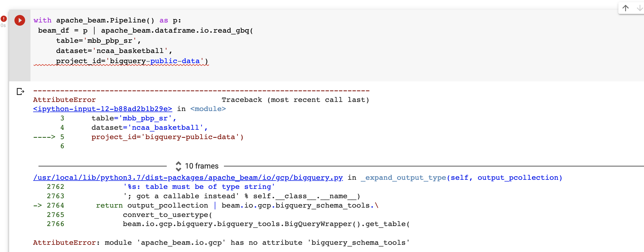Image resolution: width=644 pixels, height=252 pixels.
Task: Toggle visibility of the error output
Action: pos(20,92)
